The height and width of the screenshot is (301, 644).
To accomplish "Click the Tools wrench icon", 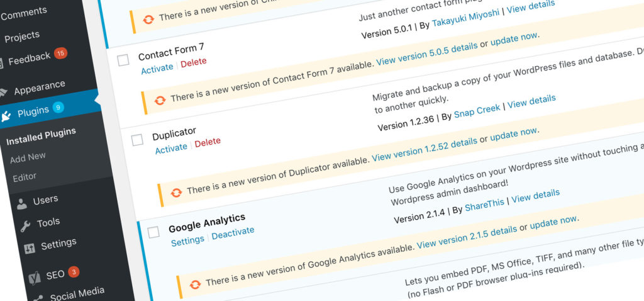I will pyautogui.click(x=25, y=226).
